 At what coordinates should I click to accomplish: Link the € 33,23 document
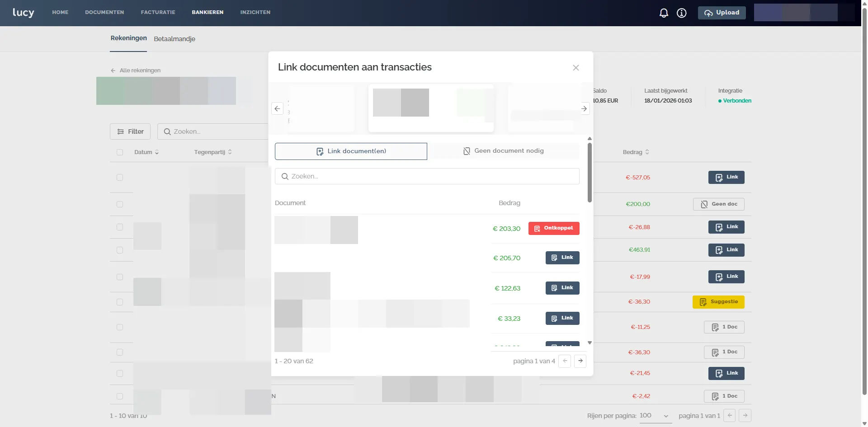pos(562,319)
